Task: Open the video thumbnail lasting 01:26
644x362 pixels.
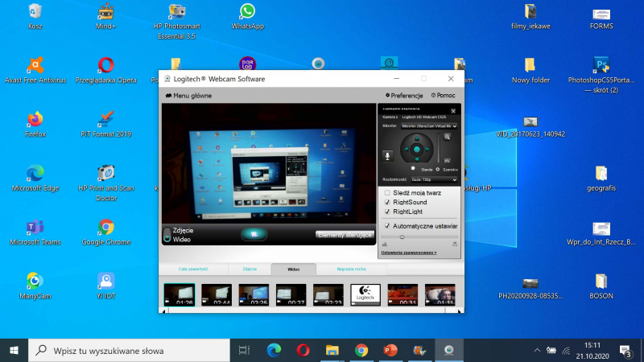Action: tap(180, 294)
